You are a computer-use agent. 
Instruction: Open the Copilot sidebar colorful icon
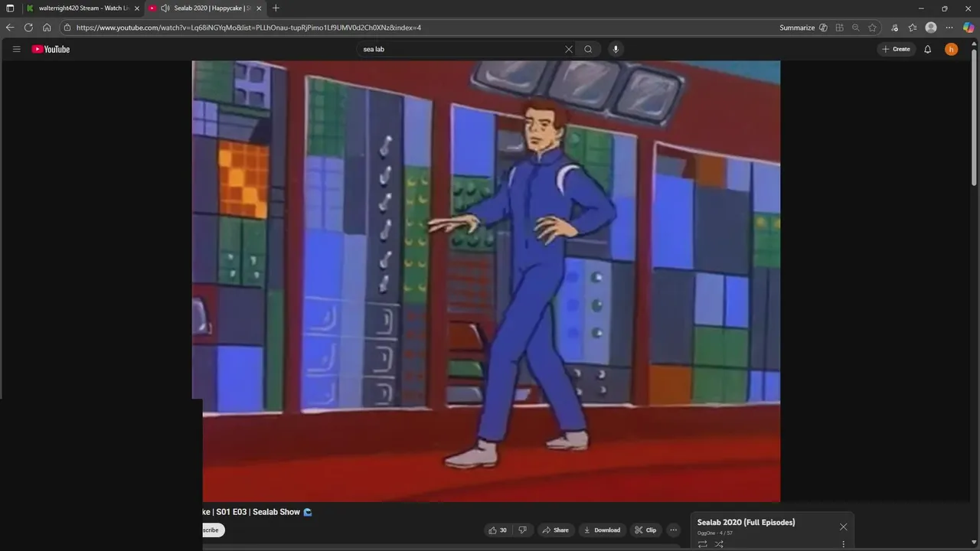tap(969, 28)
